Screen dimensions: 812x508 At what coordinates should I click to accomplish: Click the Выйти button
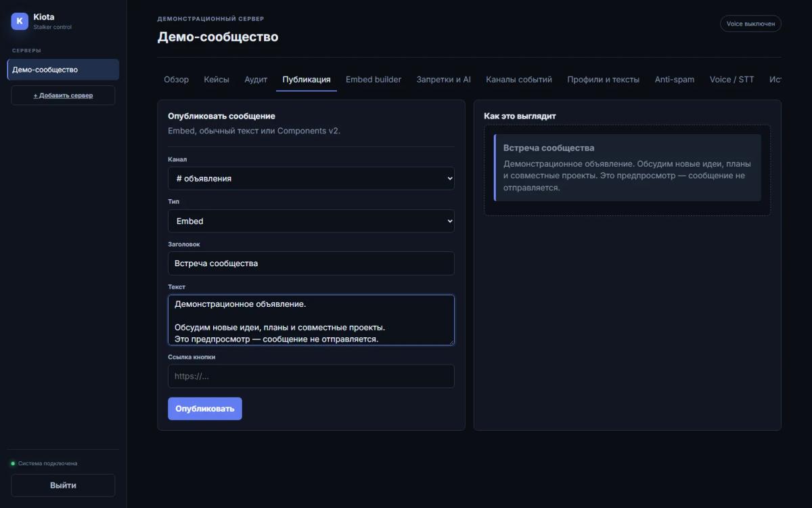tap(63, 485)
